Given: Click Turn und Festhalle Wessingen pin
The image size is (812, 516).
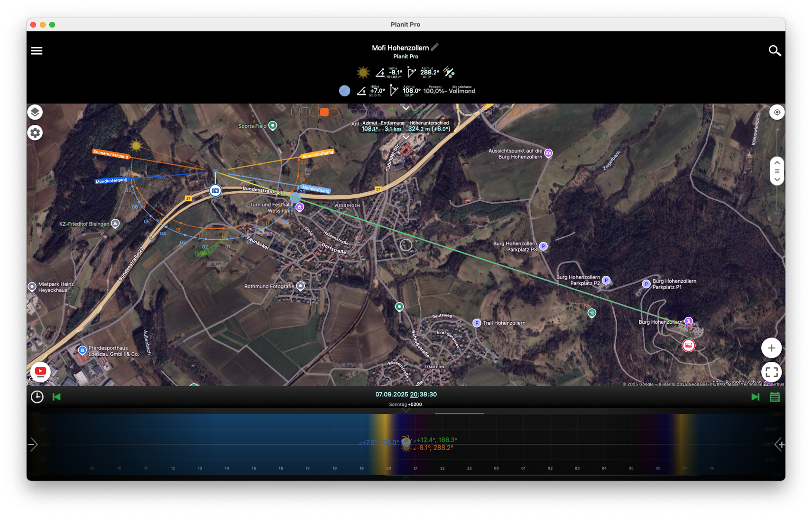Looking at the screenshot, I should pos(300,207).
